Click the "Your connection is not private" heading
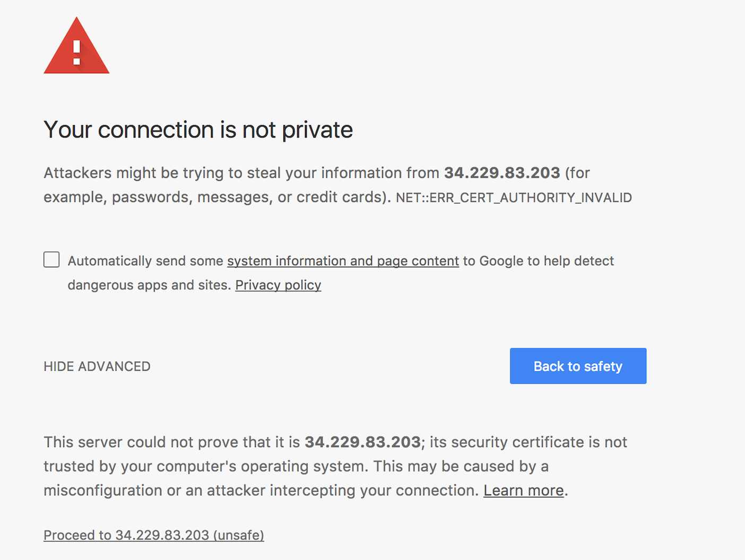The image size is (745, 560). 198,130
